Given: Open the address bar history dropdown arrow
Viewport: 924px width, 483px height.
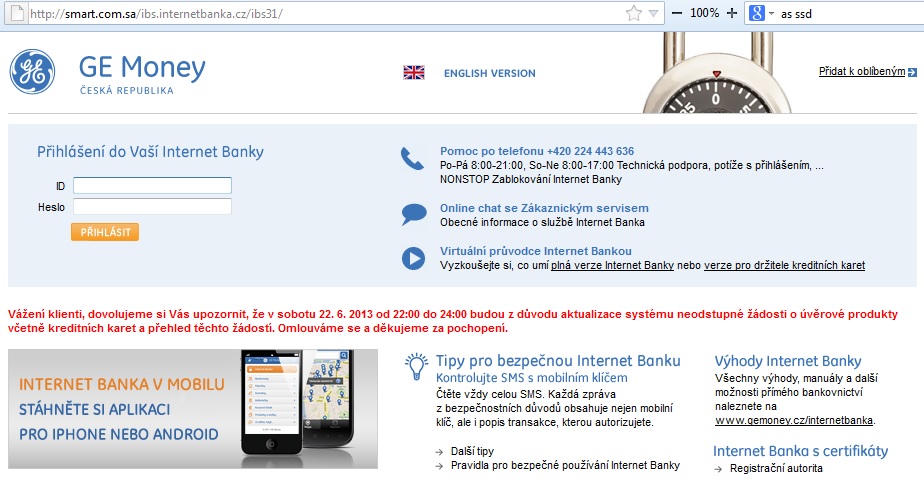Looking at the screenshot, I should pyautogui.click(x=653, y=14).
